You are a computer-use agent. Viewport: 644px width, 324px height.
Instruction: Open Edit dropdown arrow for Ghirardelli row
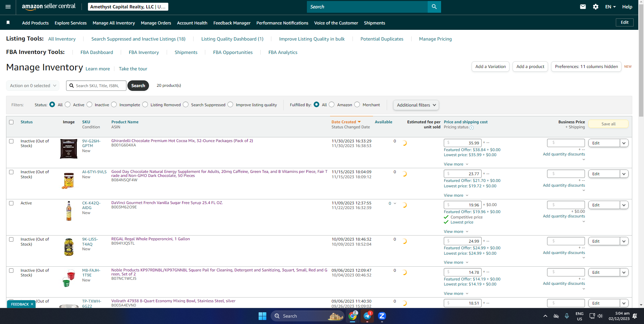click(x=624, y=143)
